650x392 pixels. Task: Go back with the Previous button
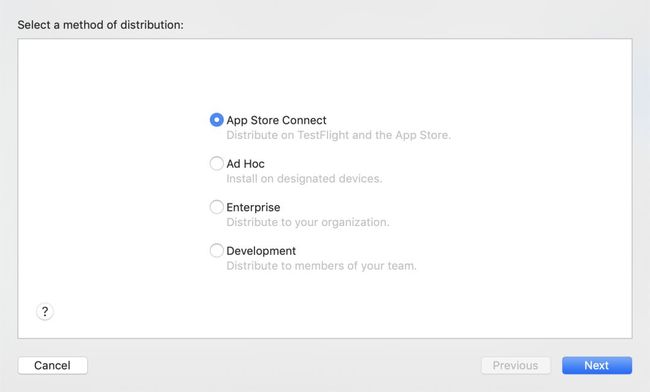pyautogui.click(x=516, y=365)
